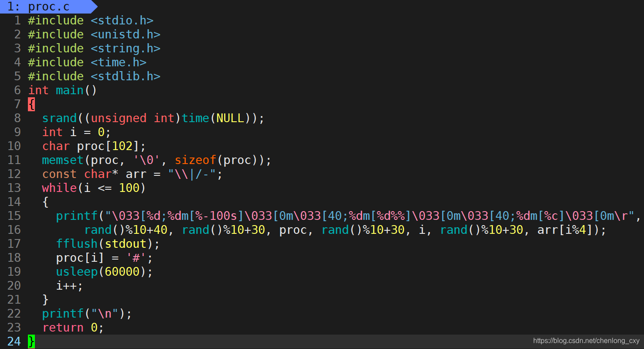Click the 'arr[i%4]' argument
The height and width of the screenshot is (349, 644).
[x=565, y=230]
